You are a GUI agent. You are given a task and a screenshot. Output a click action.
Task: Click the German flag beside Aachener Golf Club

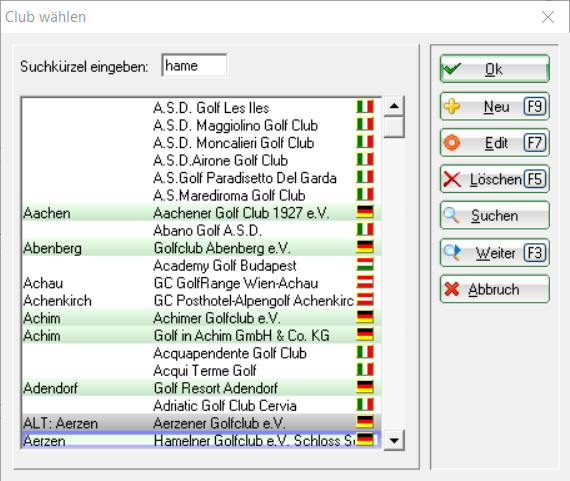click(x=365, y=212)
